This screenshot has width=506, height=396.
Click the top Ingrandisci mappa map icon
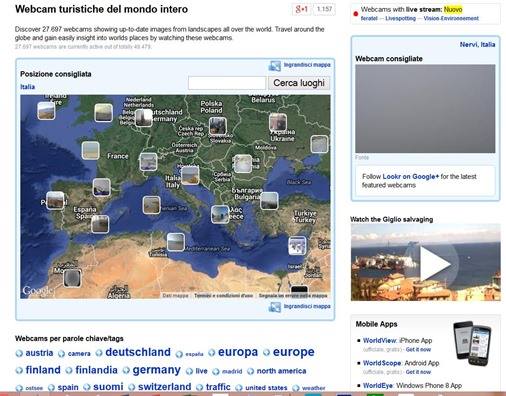tap(275, 66)
